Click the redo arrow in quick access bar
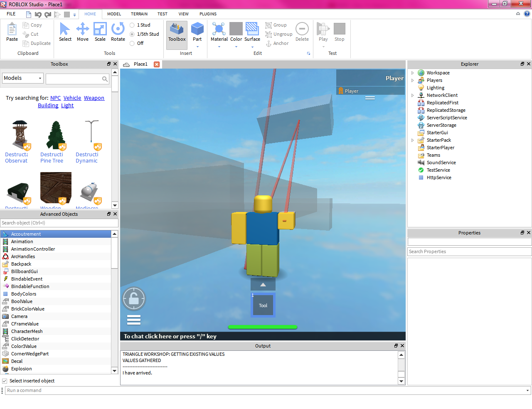Image resolution: width=532 pixels, height=409 pixels. tap(48, 15)
